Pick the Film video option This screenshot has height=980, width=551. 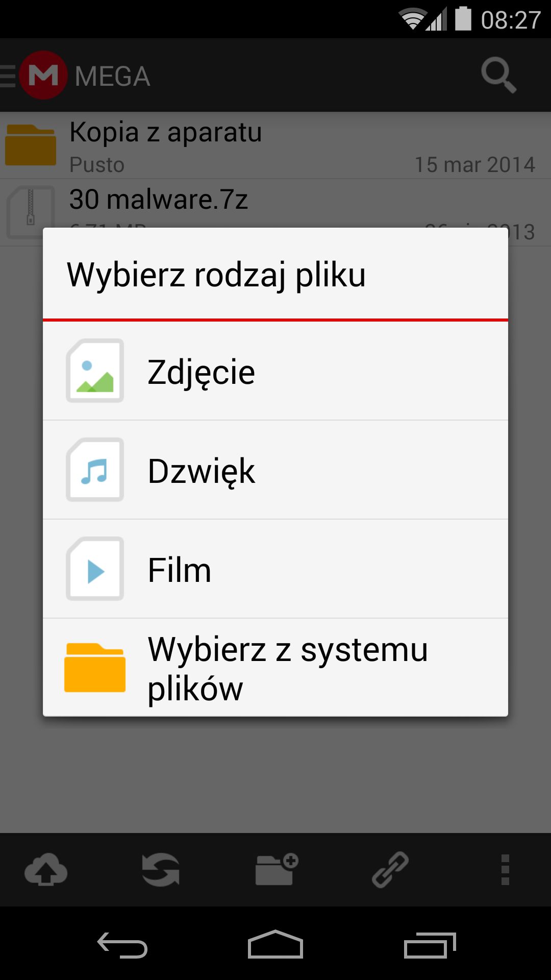[275, 569]
